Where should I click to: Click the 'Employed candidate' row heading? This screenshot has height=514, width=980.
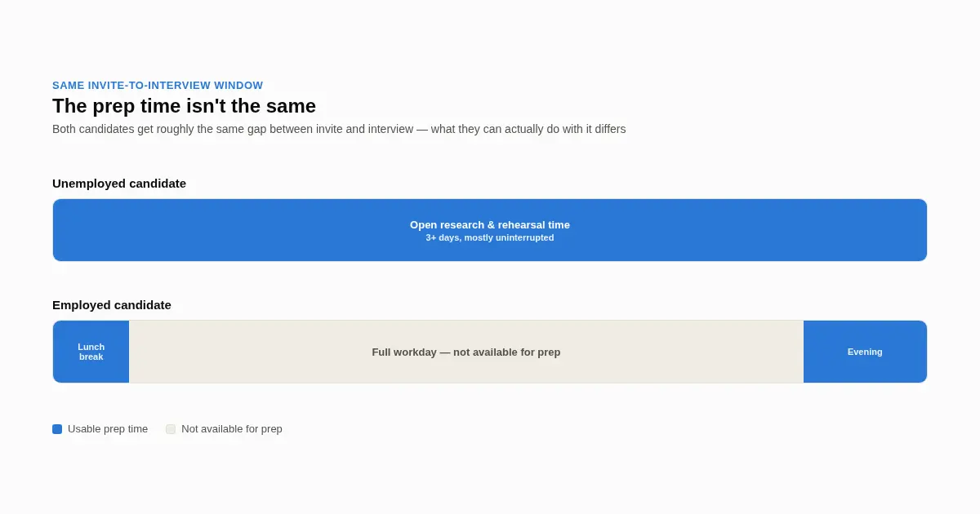(112, 305)
